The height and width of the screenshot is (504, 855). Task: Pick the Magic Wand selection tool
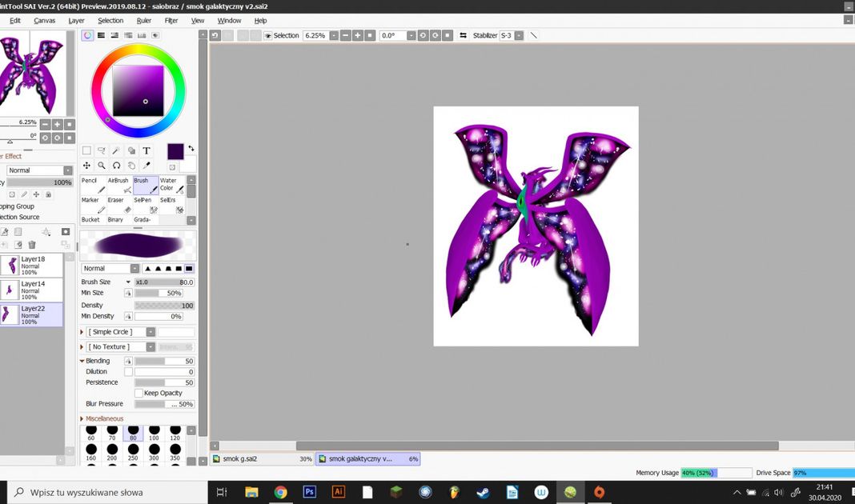(x=116, y=150)
